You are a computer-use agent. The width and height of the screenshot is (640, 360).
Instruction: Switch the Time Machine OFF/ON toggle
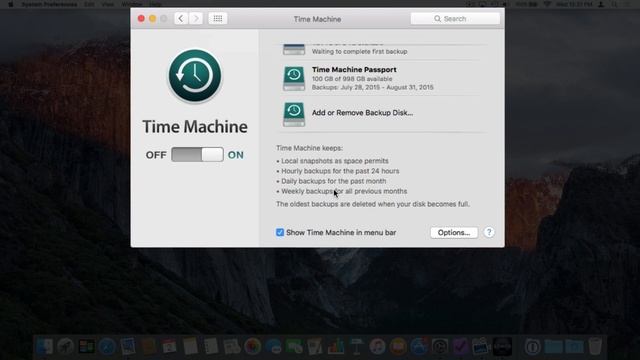coord(197,155)
